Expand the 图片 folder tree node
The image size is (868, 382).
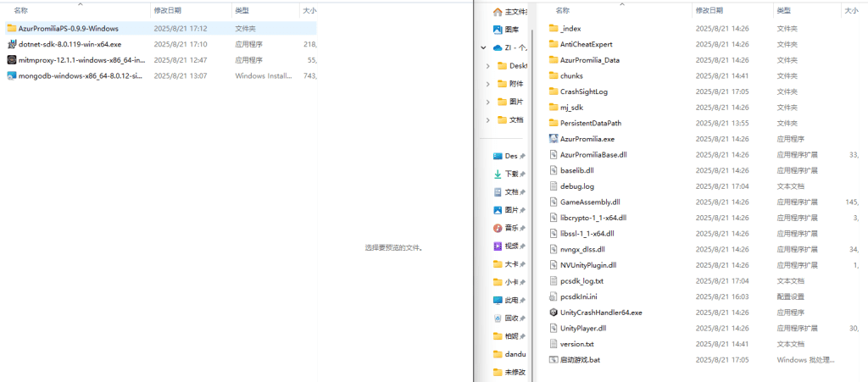point(488,102)
